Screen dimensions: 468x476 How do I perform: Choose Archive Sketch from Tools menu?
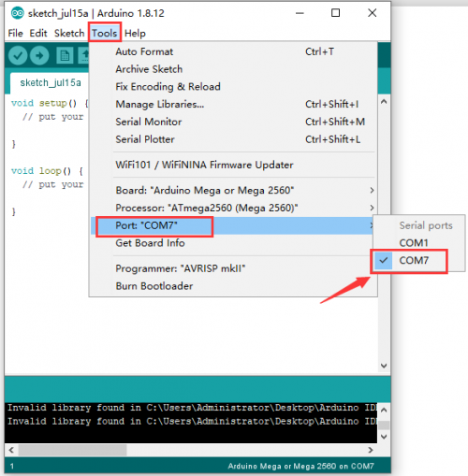point(233,69)
